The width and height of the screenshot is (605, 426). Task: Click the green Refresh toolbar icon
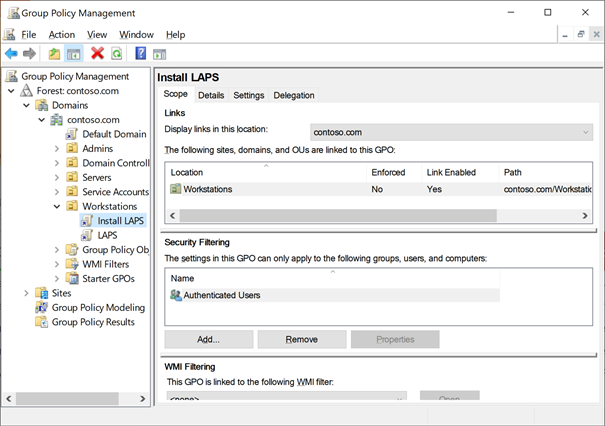pyautogui.click(x=117, y=53)
